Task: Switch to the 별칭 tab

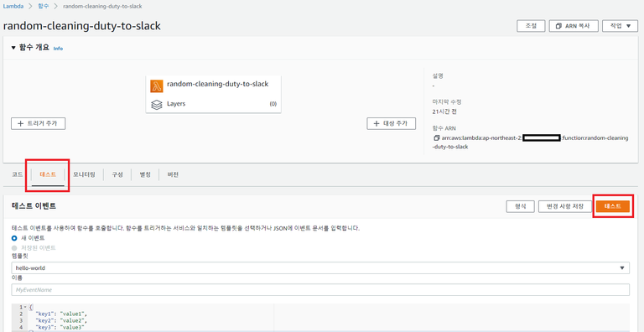Action: 145,174
